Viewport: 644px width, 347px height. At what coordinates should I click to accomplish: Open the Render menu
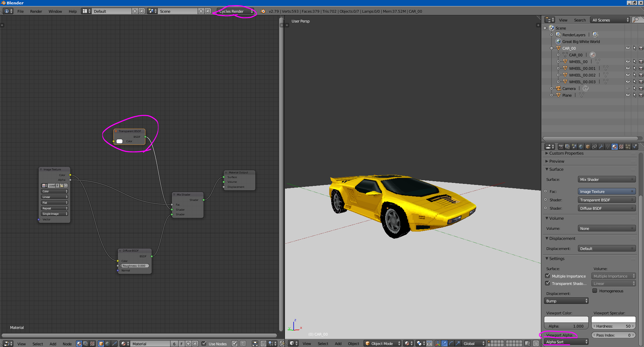36,11
